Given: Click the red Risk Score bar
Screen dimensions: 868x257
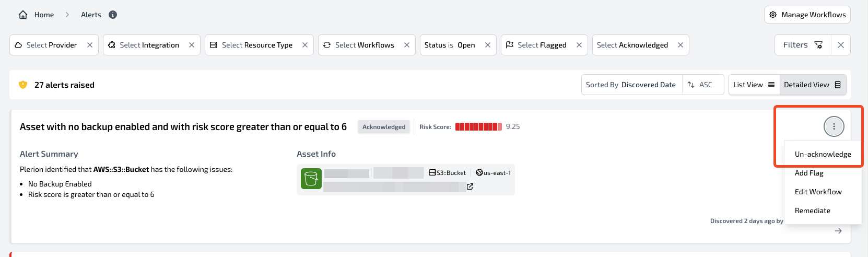Looking at the screenshot, I should (x=478, y=126).
